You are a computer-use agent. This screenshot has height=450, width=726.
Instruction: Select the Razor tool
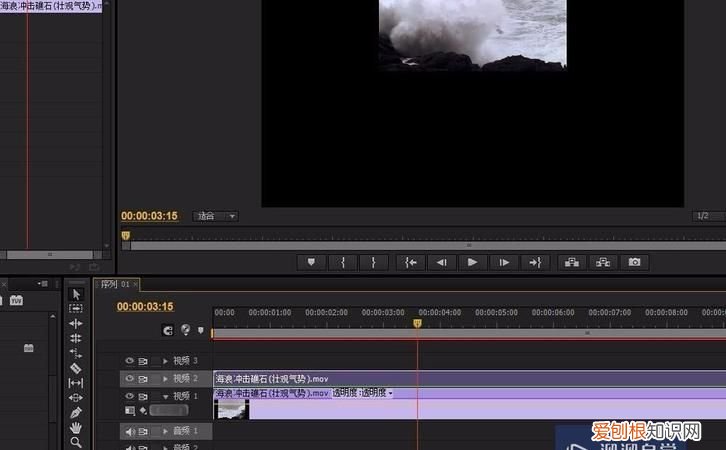click(x=76, y=368)
